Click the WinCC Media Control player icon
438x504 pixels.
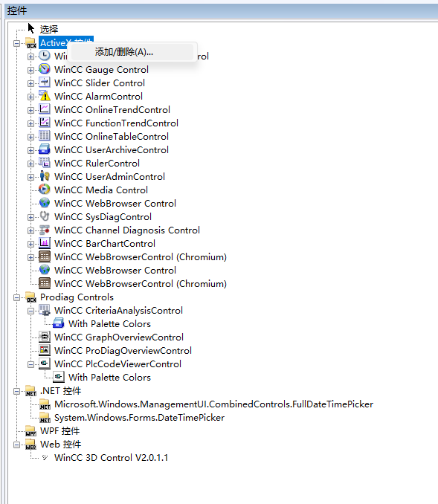tap(45, 190)
